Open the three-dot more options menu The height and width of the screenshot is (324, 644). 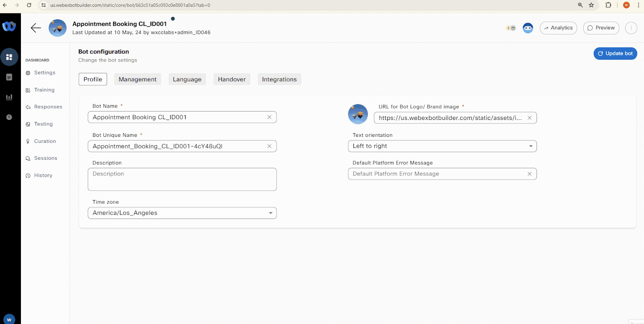click(631, 28)
